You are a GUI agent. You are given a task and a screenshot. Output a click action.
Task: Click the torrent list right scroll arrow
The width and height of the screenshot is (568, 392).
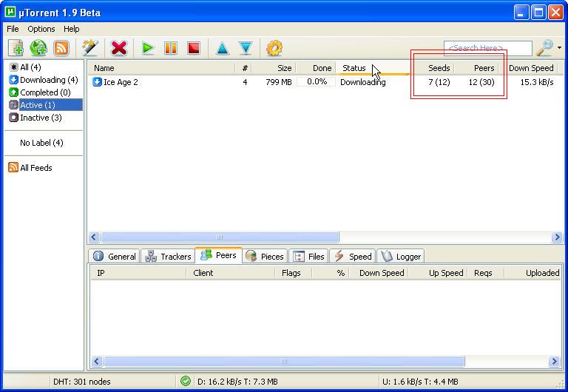pos(557,237)
